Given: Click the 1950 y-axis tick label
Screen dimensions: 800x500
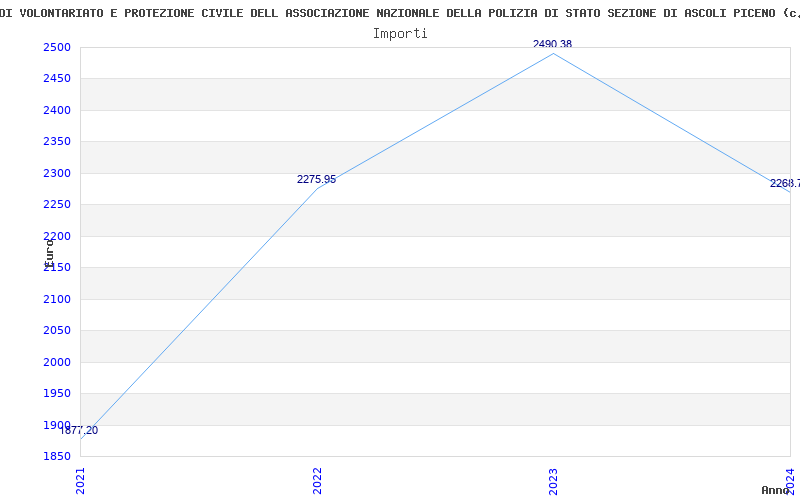Looking at the screenshot, I should coord(57,393).
